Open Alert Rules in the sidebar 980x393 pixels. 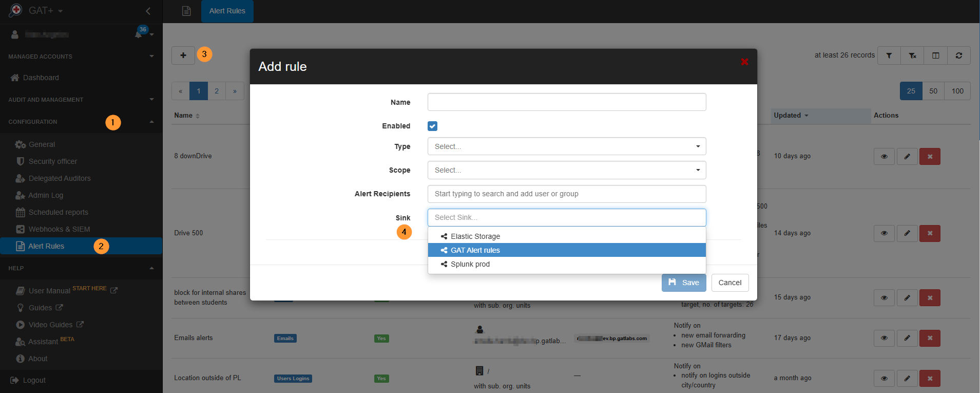(81, 246)
